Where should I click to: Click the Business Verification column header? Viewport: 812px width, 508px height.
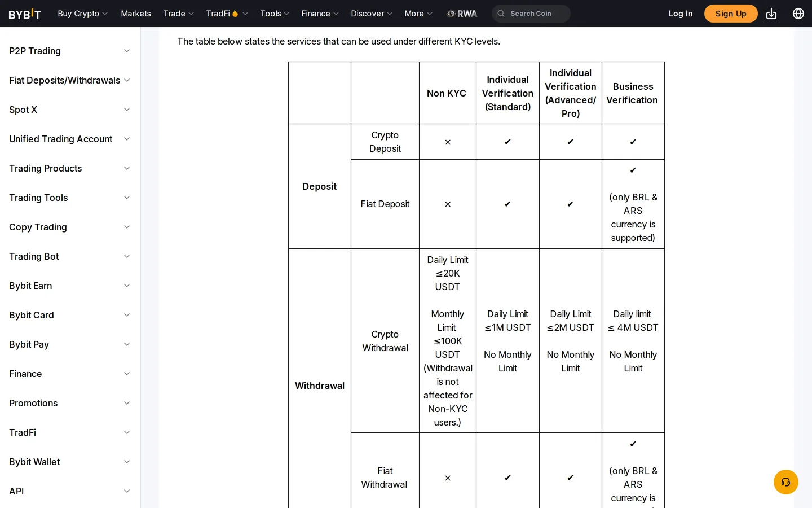click(633, 93)
